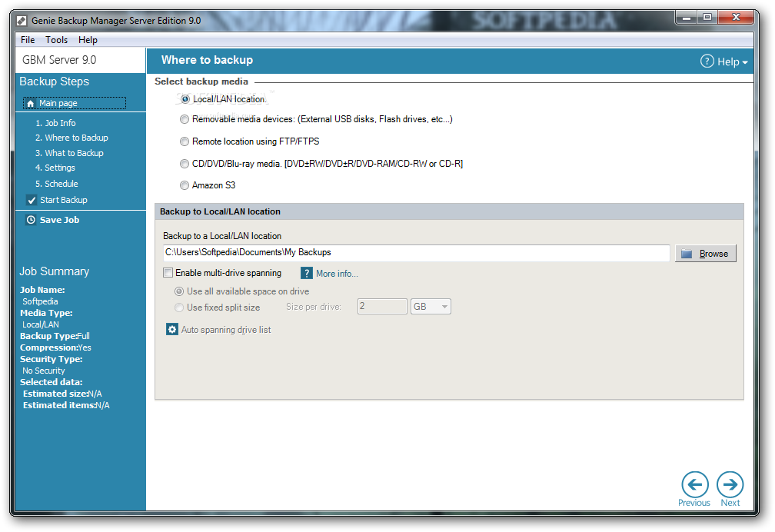Image resolution: width=775 pixels, height=532 pixels.
Task: Go to step 2. Where to Backup
Action: 72,138
